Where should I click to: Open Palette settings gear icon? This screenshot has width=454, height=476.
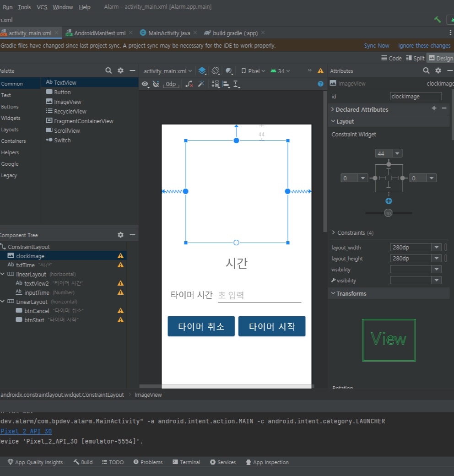pos(120,70)
